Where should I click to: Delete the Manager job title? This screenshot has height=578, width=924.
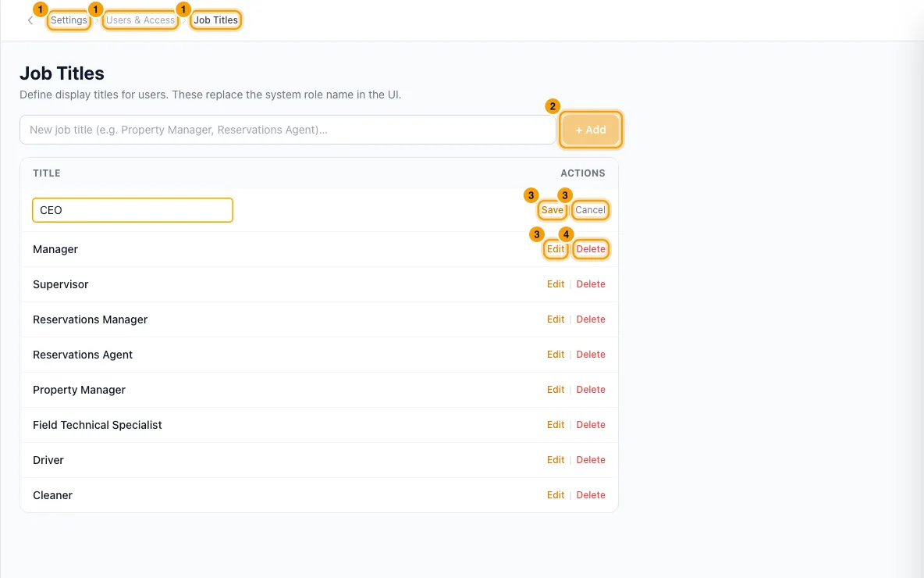[x=591, y=249]
